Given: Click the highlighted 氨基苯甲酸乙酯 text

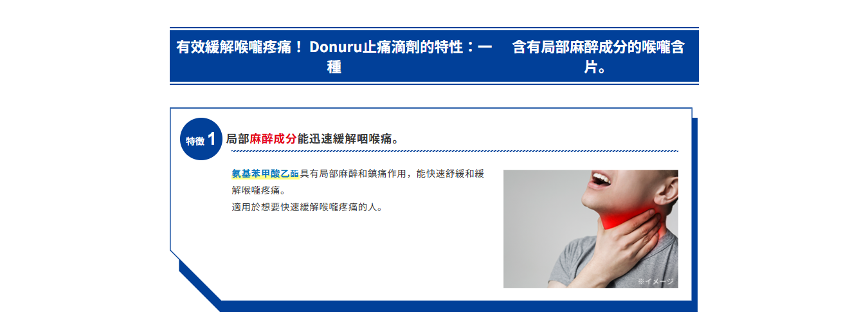Looking at the screenshot, I should pyautogui.click(x=266, y=174).
